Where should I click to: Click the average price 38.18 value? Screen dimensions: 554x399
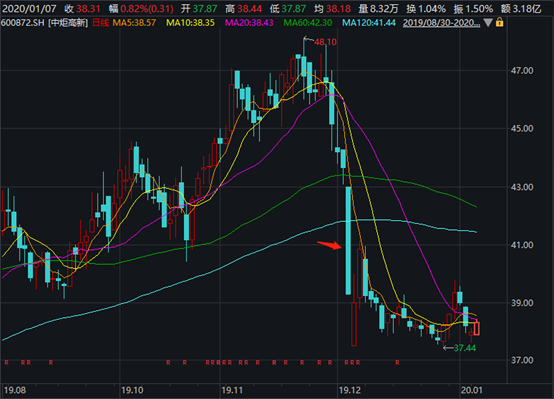pyautogui.click(x=338, y=8)
